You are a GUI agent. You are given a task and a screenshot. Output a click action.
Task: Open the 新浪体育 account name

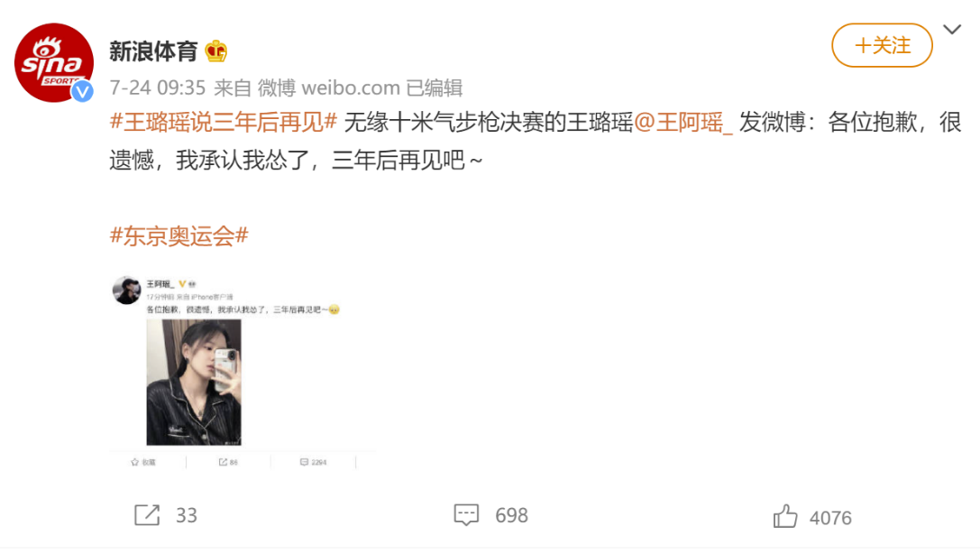[154, 51]
